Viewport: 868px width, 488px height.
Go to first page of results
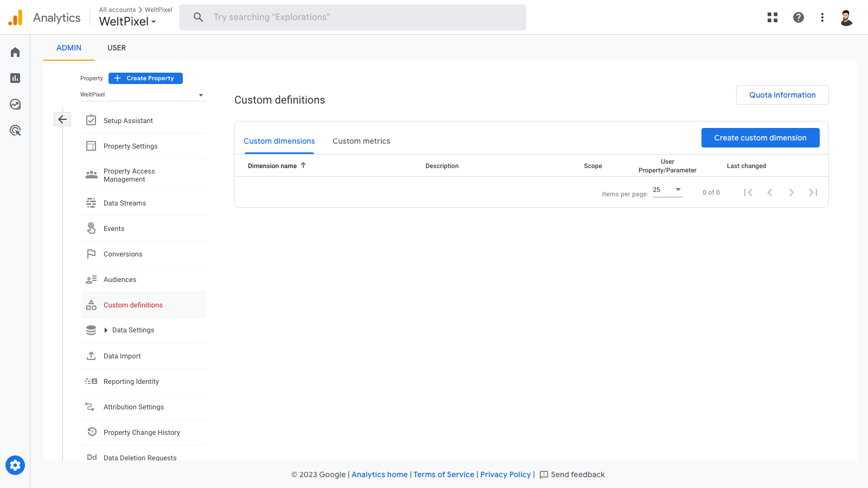pos(748,192)
